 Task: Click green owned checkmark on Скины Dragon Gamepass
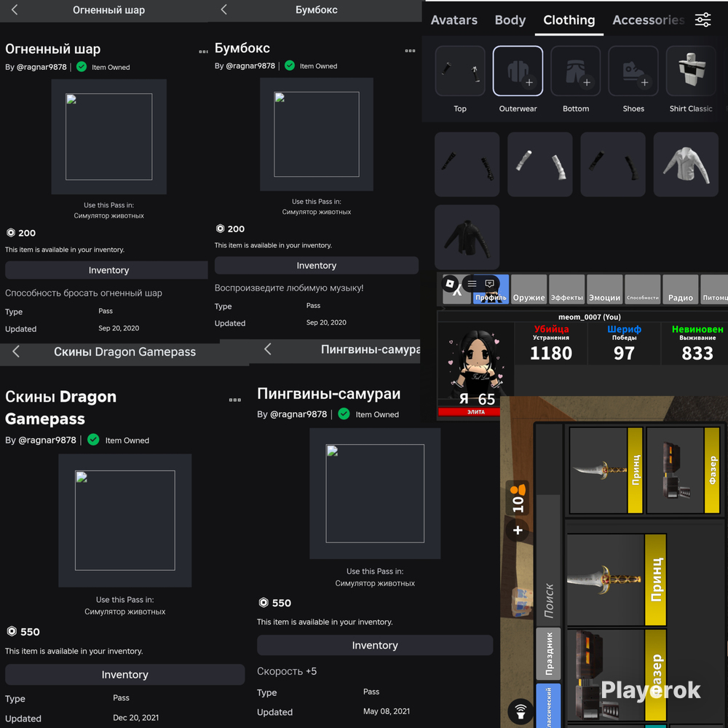point(93,440)
